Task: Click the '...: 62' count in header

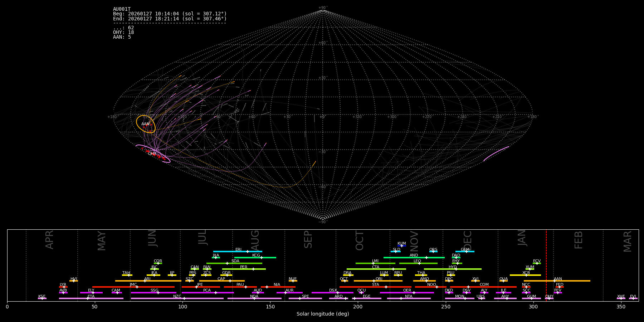Action: pyautogui.click(x=123, y=28)
